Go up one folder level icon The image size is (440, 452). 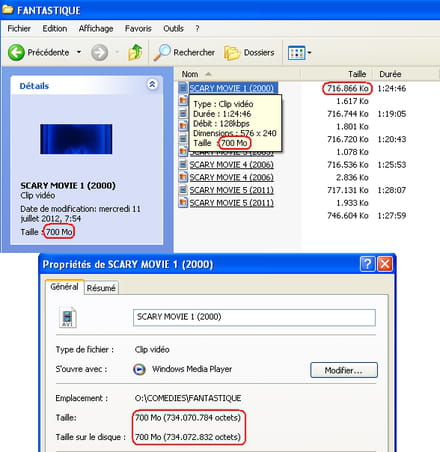pyautogui.click(x=135, y=52)
